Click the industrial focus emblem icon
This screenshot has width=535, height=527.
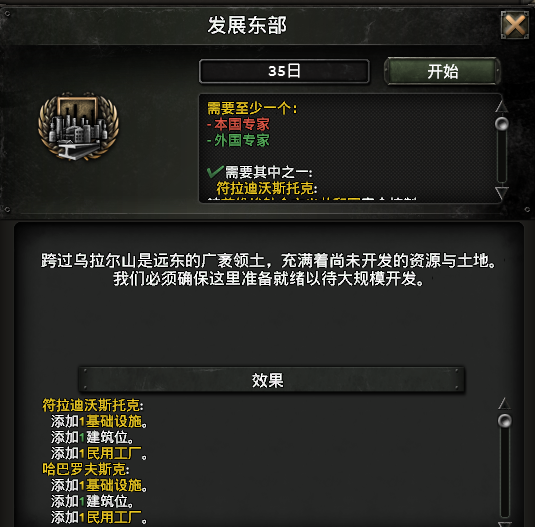(x=78, y=126)
